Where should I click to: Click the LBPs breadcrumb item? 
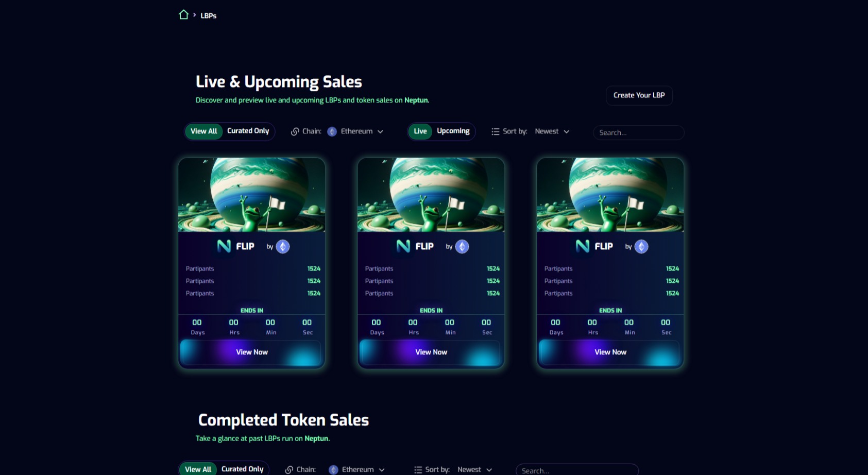pos(209,15)
